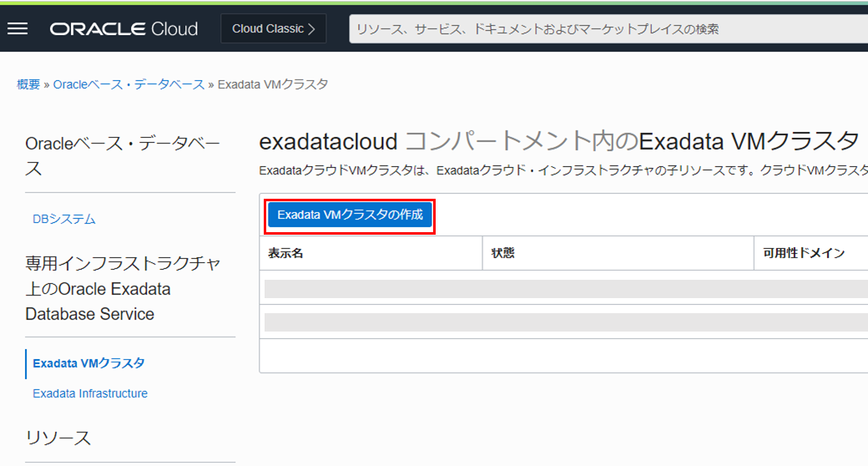Click the 専用インフラストラクチャ sidebar section heading
The image size is (868, 466).
[x=123, y=289]
